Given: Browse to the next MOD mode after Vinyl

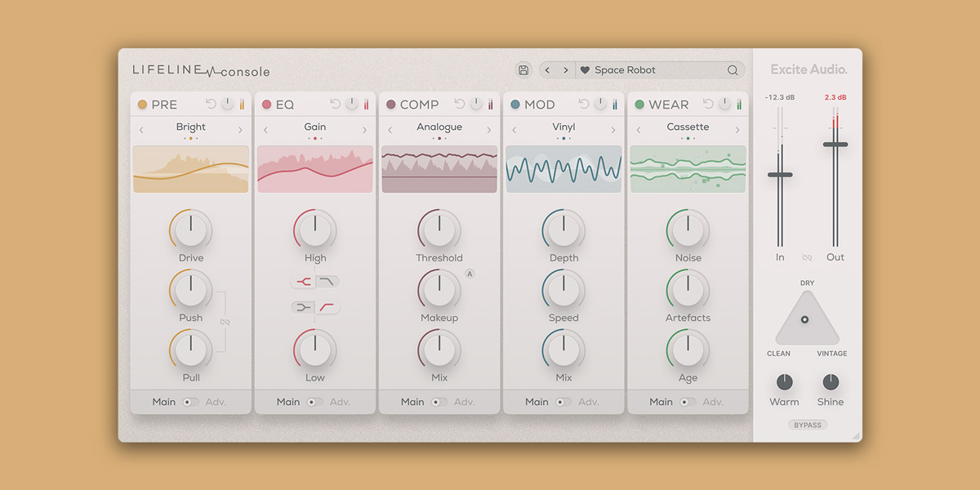Looking at the screenshot, I should pos(612,127).
